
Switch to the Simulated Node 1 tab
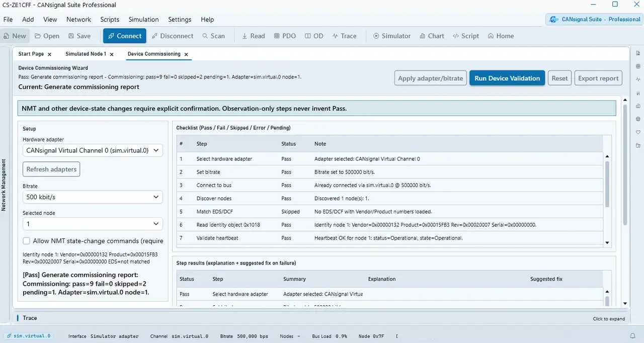(x=86, y=54)
